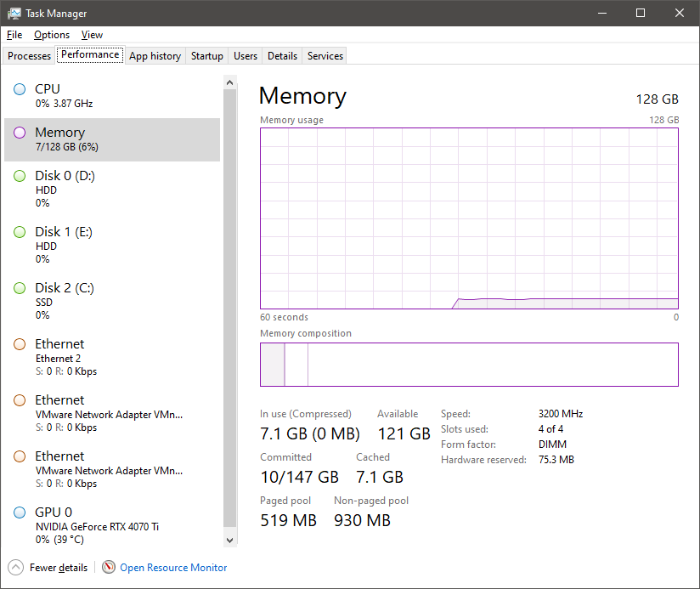Click the Committed 10/147 GB value
The image size is (700, 589).
pyautogui.click(x=300, y=477)
